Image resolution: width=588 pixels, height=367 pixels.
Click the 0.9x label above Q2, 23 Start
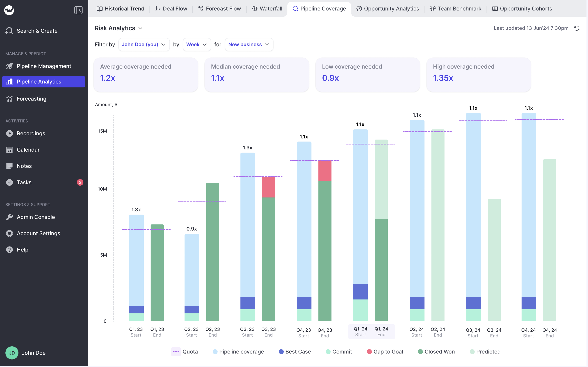[191, 229]
